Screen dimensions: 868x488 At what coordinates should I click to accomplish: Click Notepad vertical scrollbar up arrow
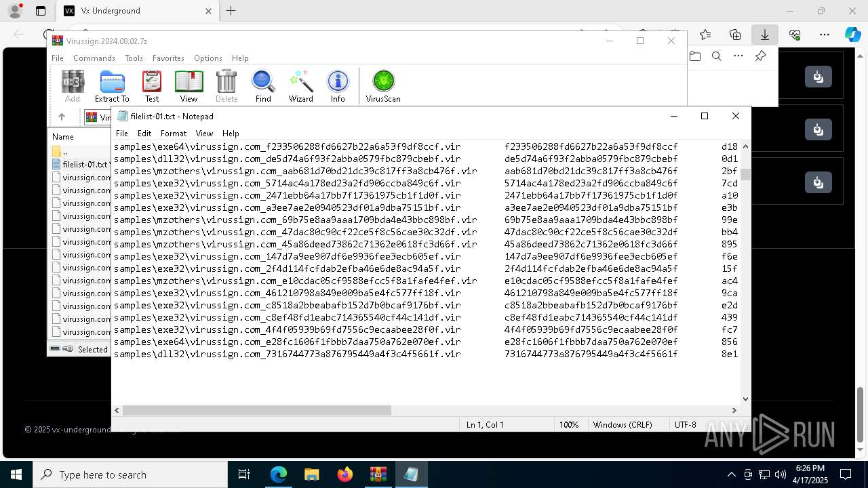click(x=745, y=146)
